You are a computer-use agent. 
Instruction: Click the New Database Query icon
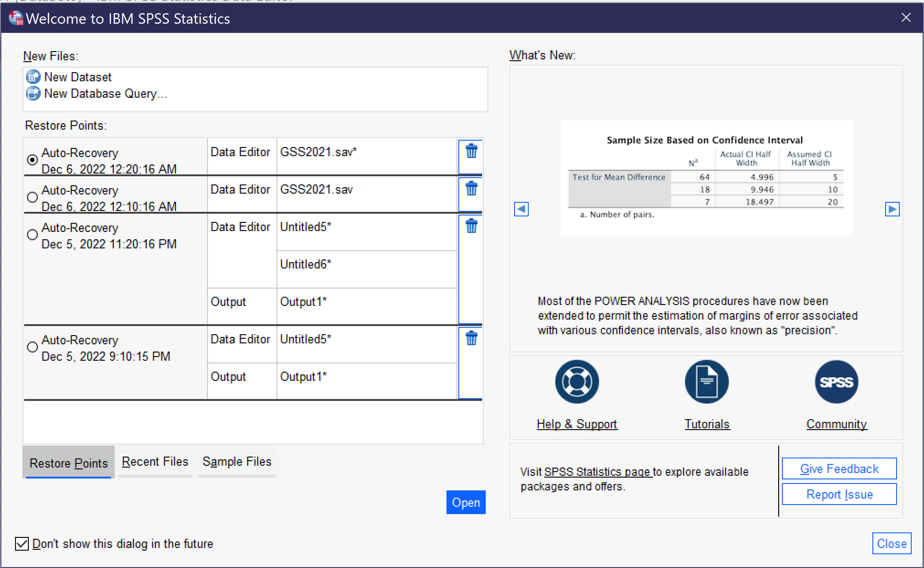tap(33, 92)
